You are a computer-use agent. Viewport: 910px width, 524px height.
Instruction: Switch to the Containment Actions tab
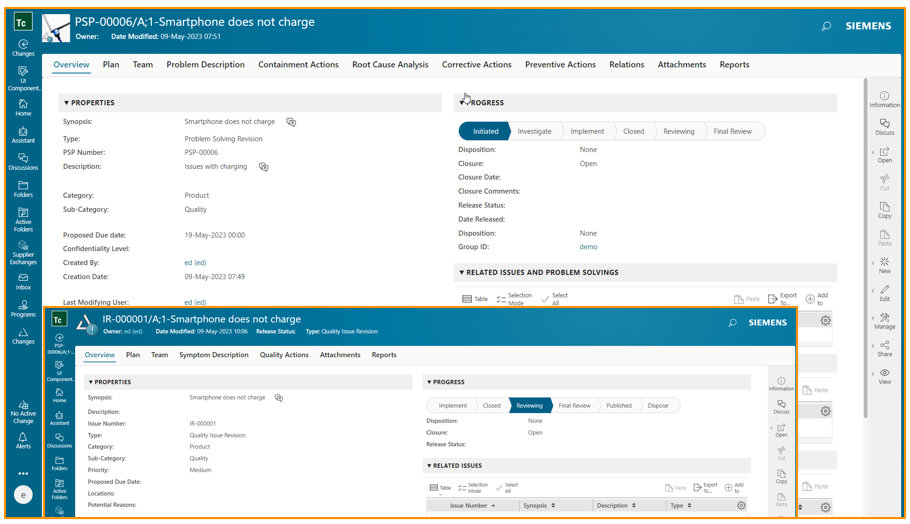tap(298, 64)
